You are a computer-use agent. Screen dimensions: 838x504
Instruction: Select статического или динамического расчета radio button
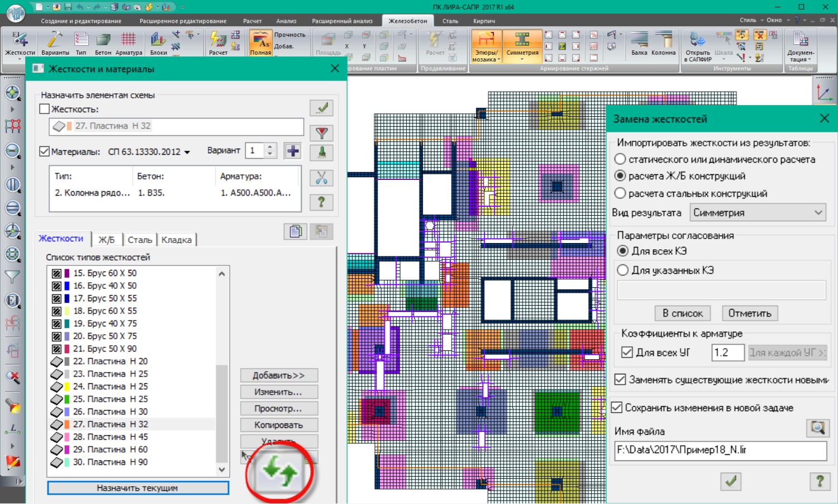pyautogui.click(x=620, y=159)
